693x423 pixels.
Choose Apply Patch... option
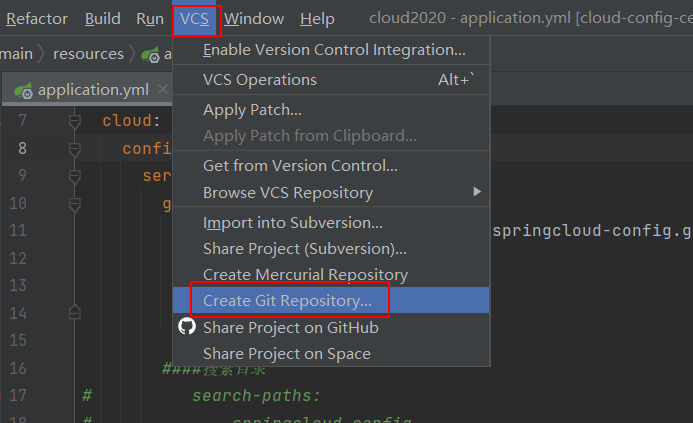coord(331,110)
